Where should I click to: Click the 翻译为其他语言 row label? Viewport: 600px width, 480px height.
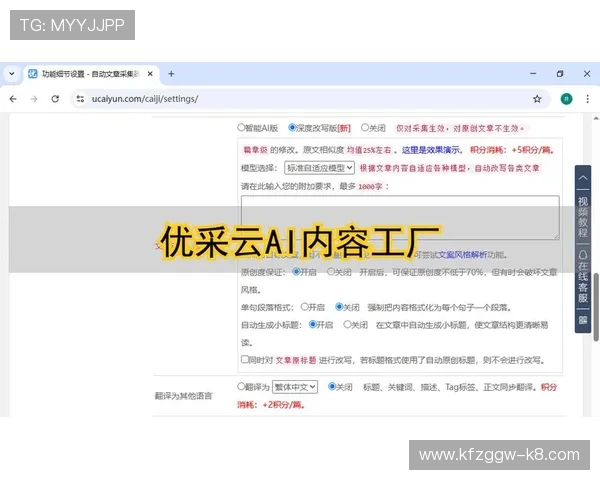coord(183,396)
